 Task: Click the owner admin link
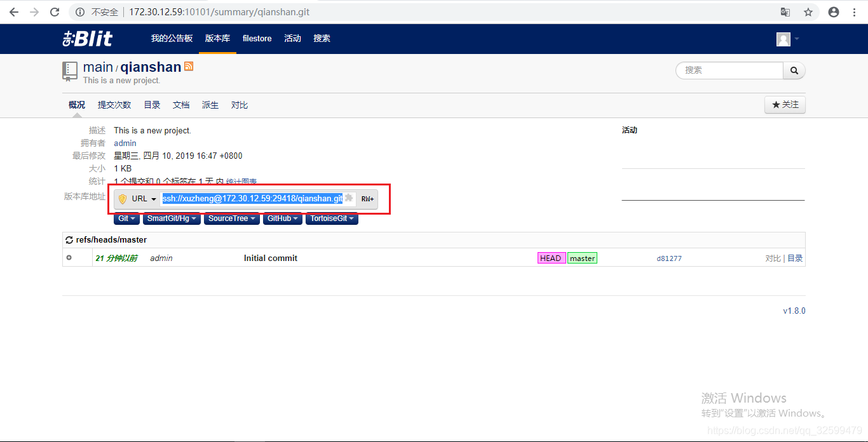point(125,143)
